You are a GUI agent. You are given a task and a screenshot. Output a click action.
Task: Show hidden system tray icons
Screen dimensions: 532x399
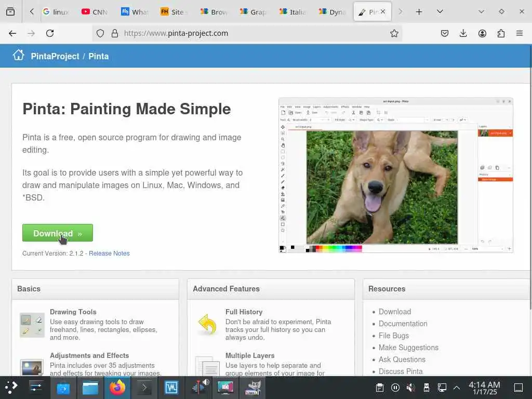point(457,388)
